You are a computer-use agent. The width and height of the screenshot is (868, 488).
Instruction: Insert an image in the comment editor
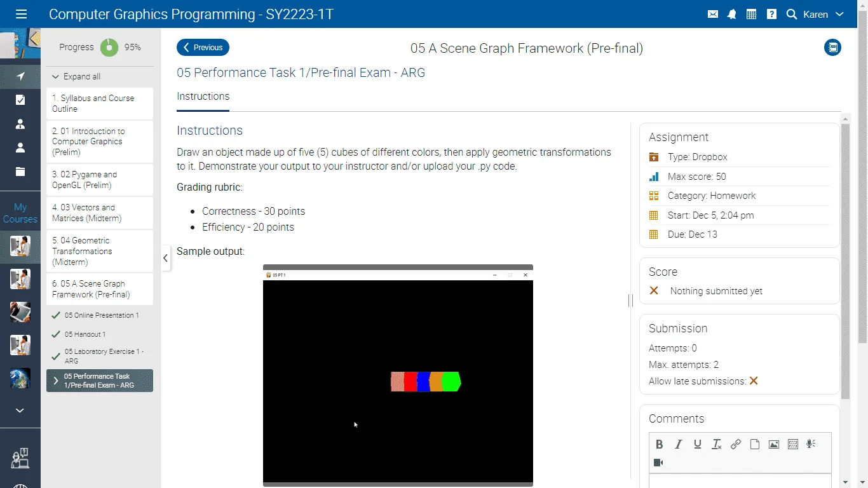(x=773, y=444)
